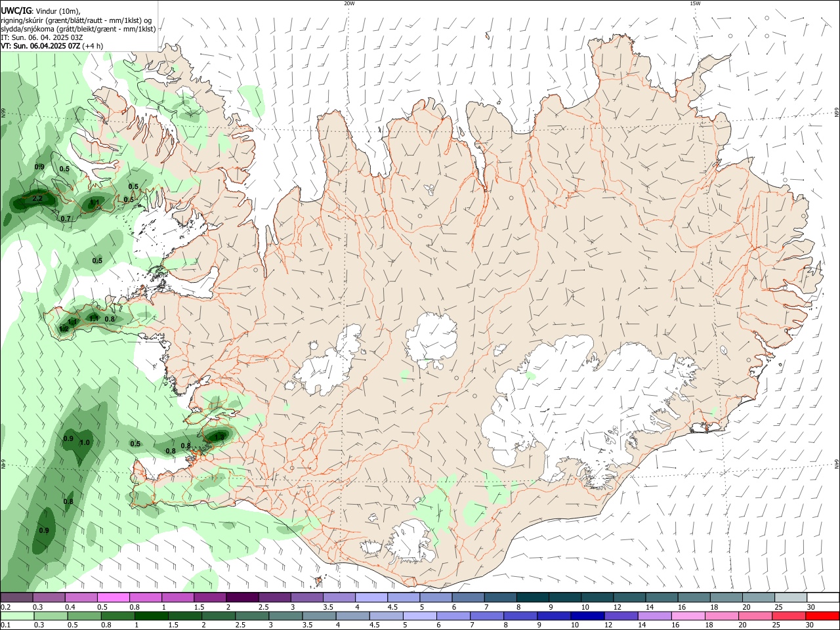Click the 30 label under the rain scale
Viewport: 840px width, 630px height.
click(x=810, y=625)
